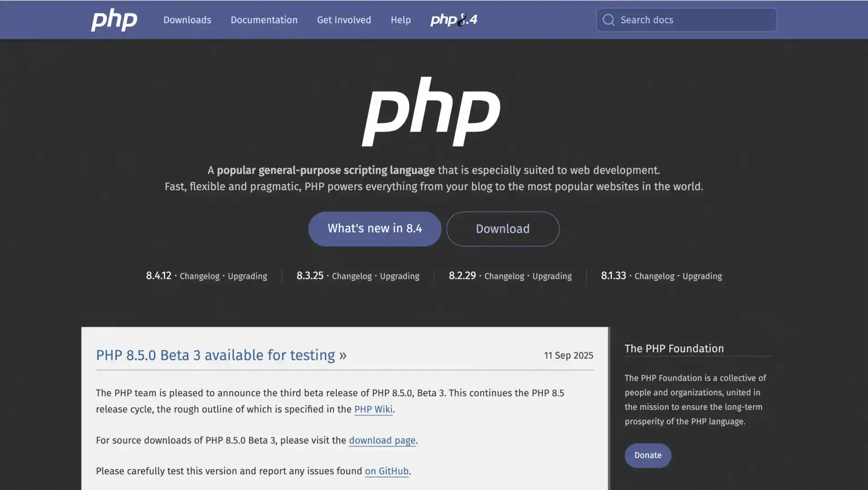Donate to The PHP Foundation
The width and height of the screenshot is (868, 490).
click(648, 456)
